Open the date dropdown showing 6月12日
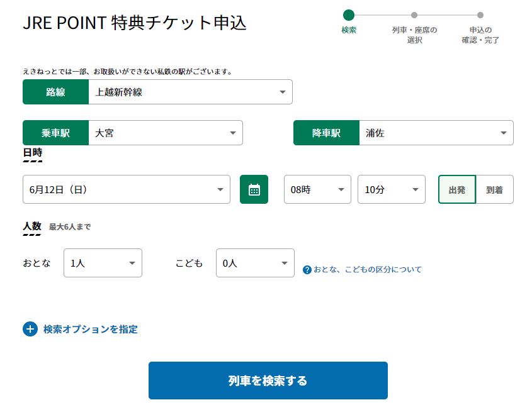Screen dimensions: 532x417 (127, 189)
